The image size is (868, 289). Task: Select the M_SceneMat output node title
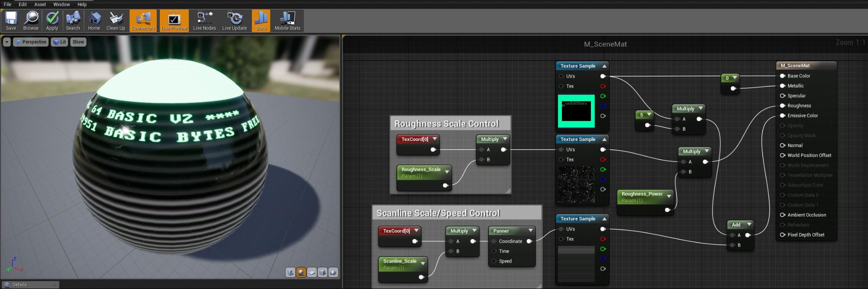[x=795, y=66]
